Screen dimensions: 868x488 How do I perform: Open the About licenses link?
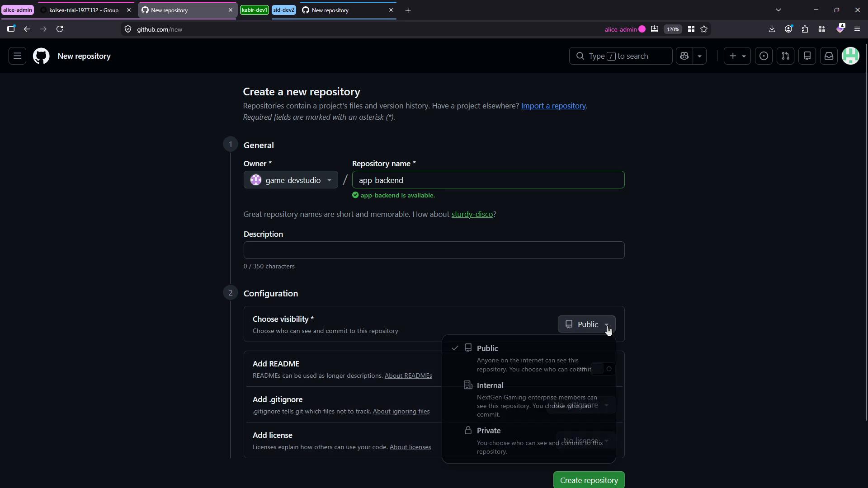pyautogui.click(x=410, y=447)
